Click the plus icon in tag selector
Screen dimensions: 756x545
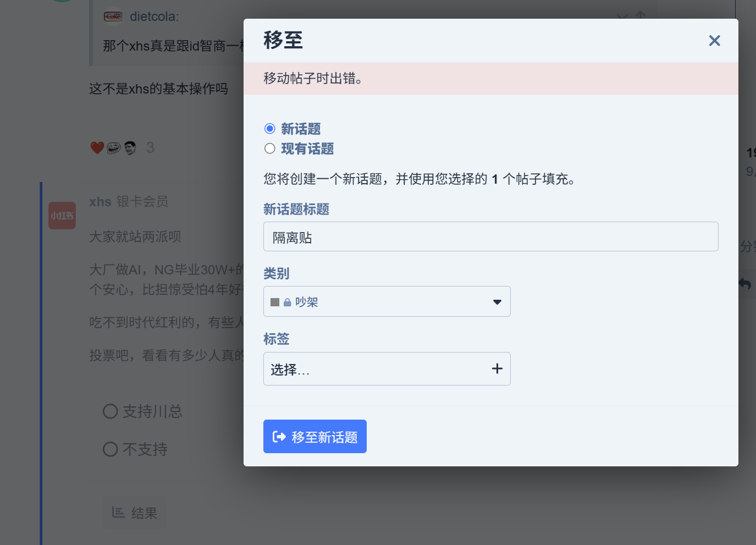pos(497,369)
